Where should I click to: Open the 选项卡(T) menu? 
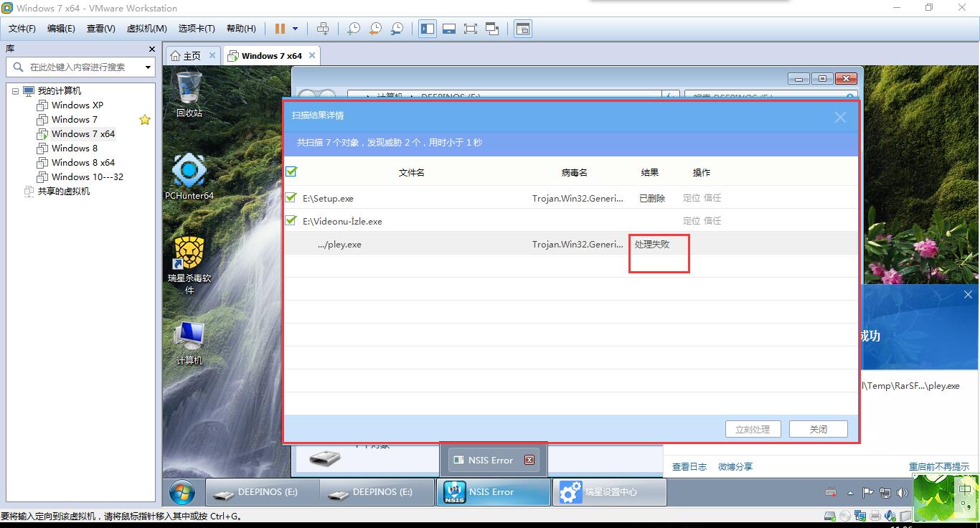coord(197,29)
